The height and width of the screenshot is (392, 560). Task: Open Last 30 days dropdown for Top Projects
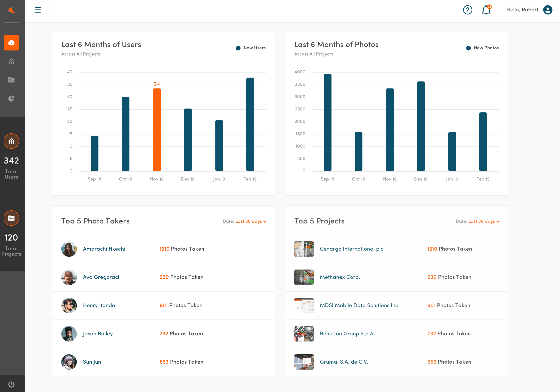click(484, 221)
